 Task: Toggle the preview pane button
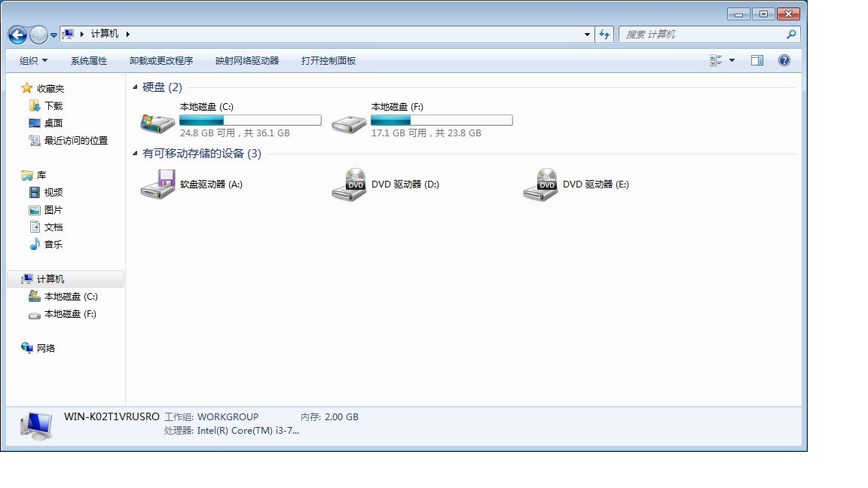coord(757,60)
